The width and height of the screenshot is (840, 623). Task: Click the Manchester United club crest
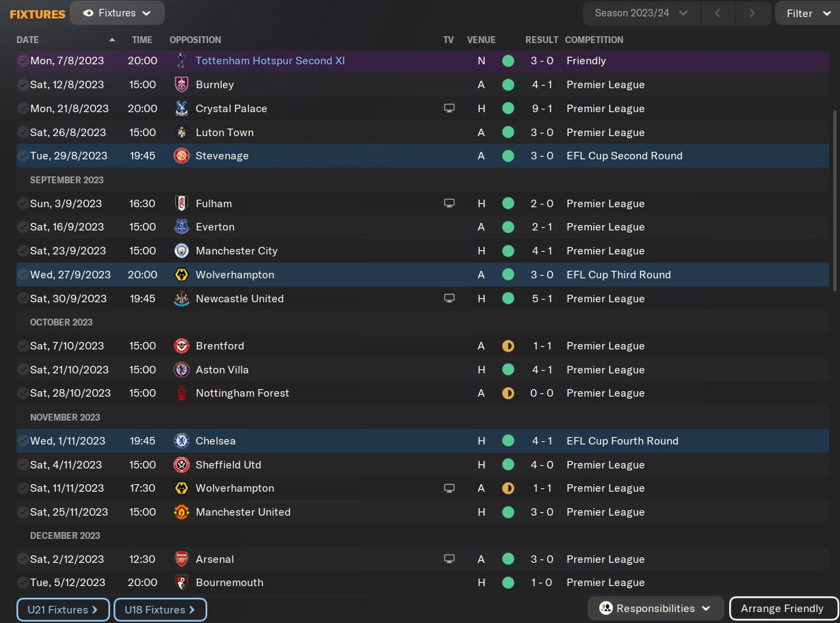click(x=181, y=512)
